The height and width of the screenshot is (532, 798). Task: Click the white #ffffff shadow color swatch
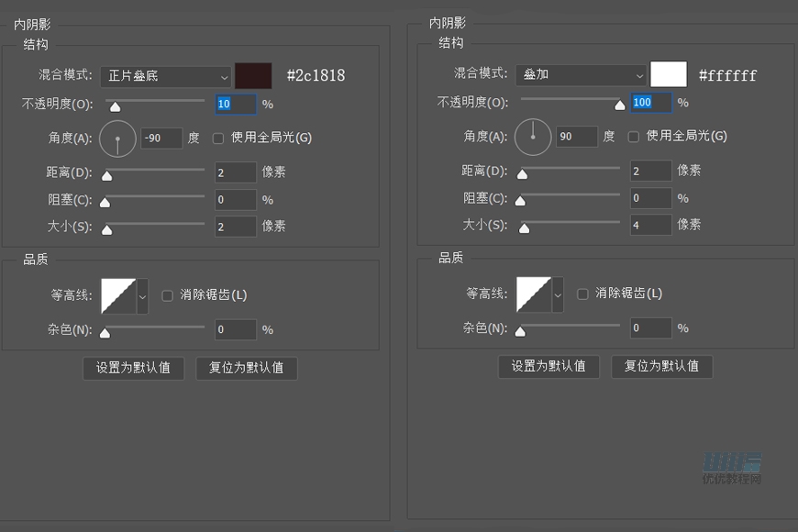click(669, 73)
